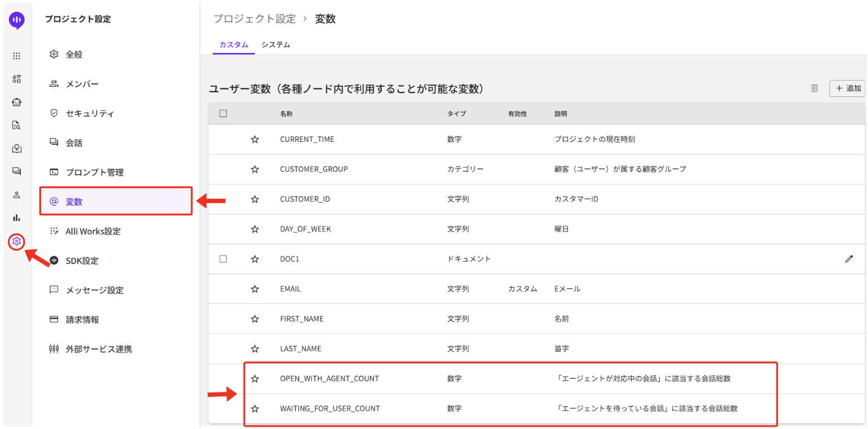Open セキュリティ settings menu item
868x429 pixels.
(x=89, y=114)
